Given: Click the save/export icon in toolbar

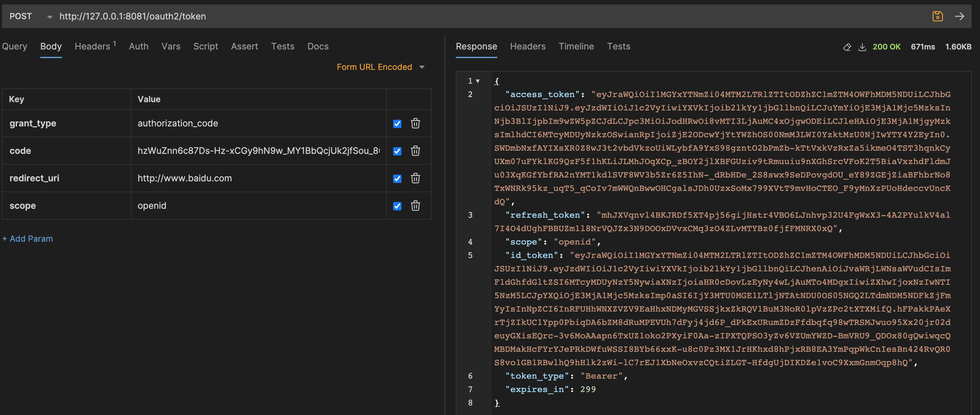Looking at the screenshot, I should coord(937,16).
